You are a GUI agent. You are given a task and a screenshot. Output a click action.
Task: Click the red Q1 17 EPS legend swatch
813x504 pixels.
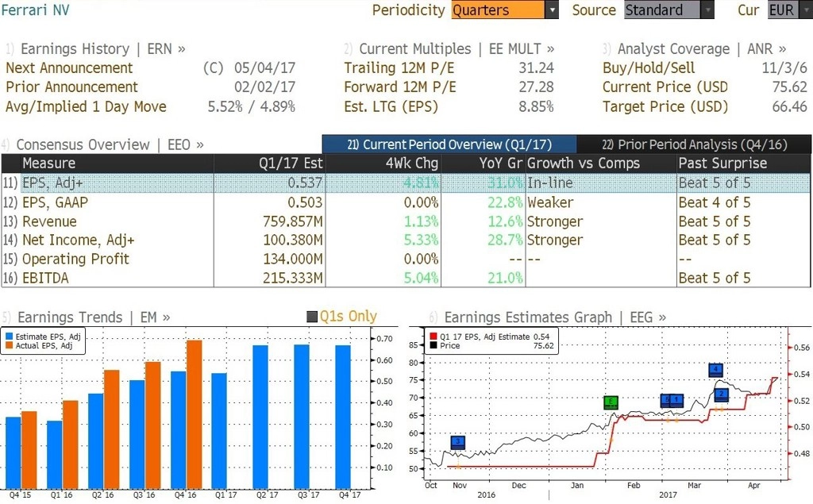(x=433, y=337)
